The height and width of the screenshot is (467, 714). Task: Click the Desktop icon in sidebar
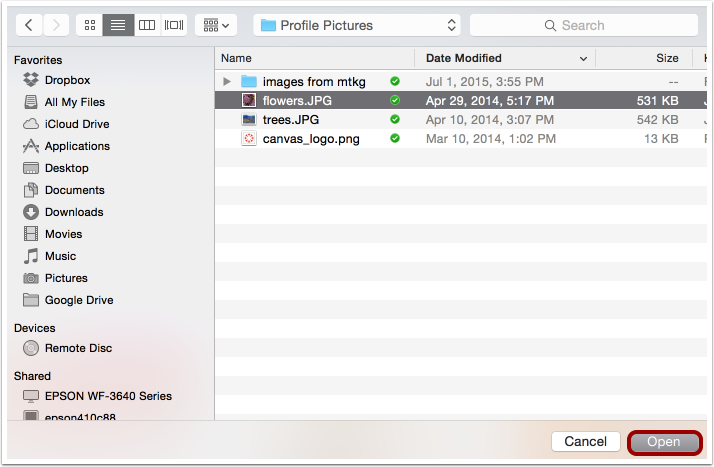(31, 168)
